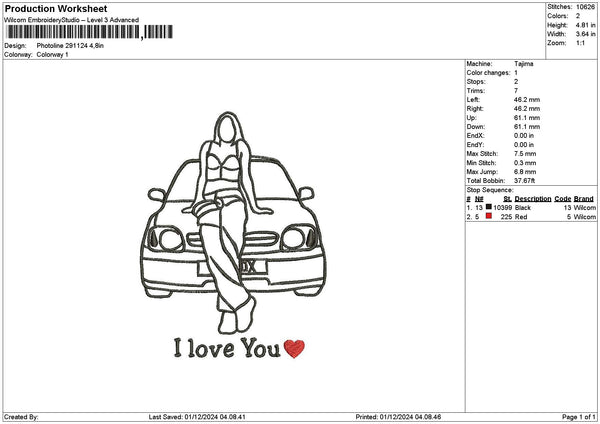Click the 'Stop Sequence:' heading
The height and width of the screenshot is (424, 600).
point(490,190)
